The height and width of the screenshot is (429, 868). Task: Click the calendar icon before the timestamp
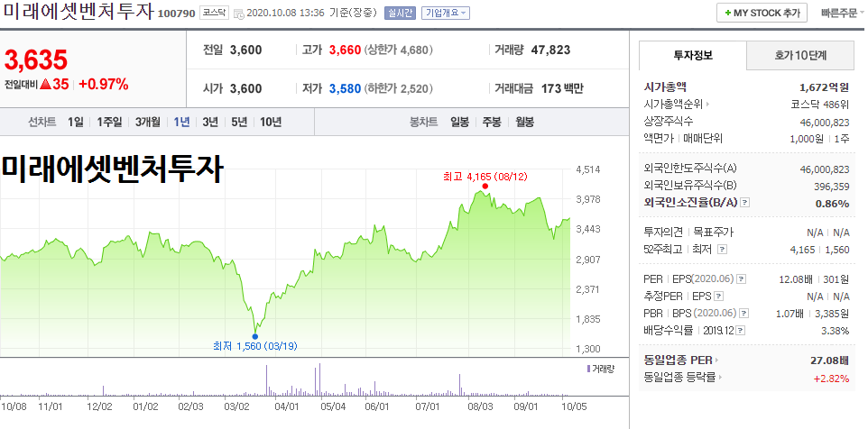238,14
